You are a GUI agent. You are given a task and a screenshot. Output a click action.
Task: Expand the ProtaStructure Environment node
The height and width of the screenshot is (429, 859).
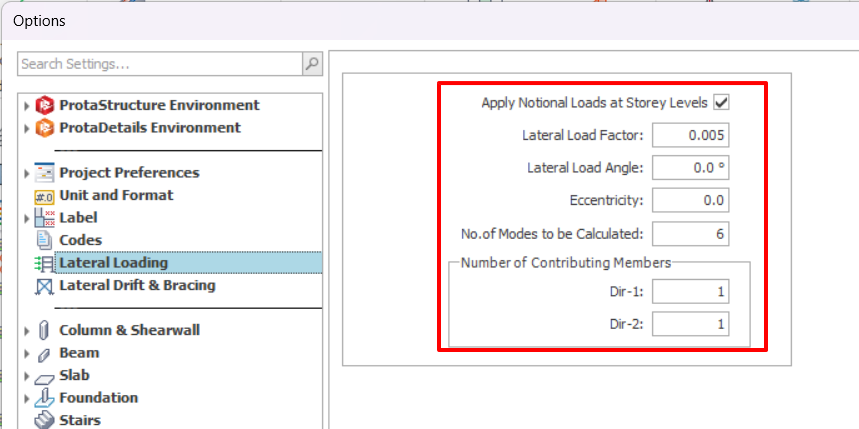[x=26, y=105]
